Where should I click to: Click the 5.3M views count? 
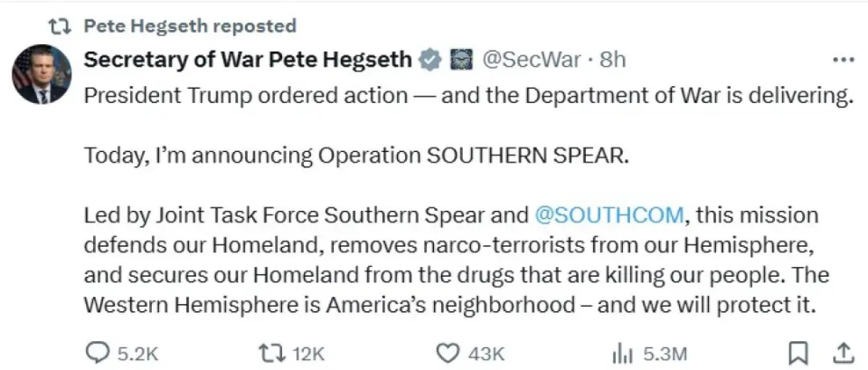point(665,353)
